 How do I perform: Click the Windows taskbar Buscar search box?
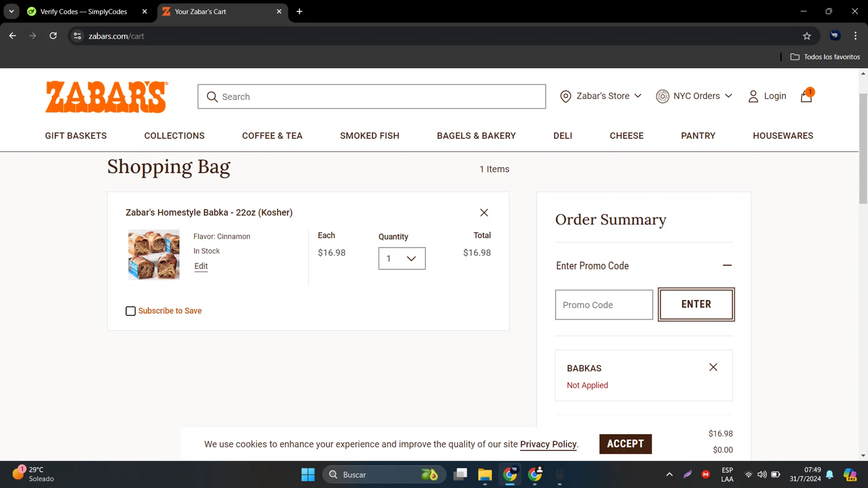tap(384, 475)
